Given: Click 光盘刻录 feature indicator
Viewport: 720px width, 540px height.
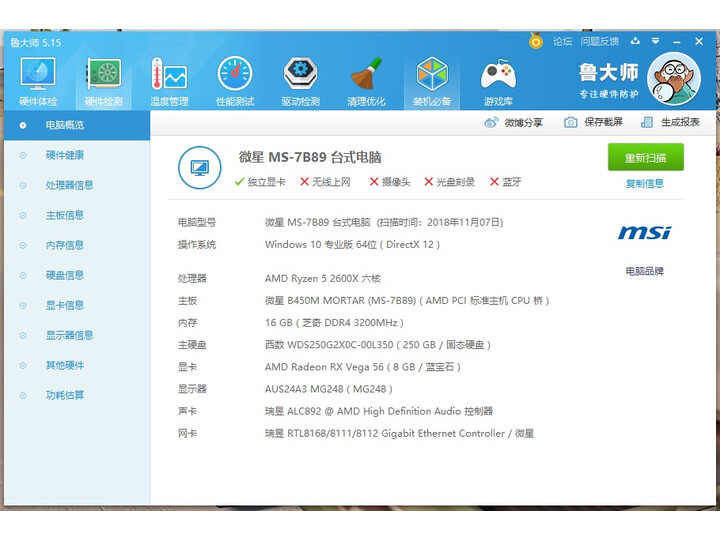Looking at the screenshot, I should pos(450,182).
